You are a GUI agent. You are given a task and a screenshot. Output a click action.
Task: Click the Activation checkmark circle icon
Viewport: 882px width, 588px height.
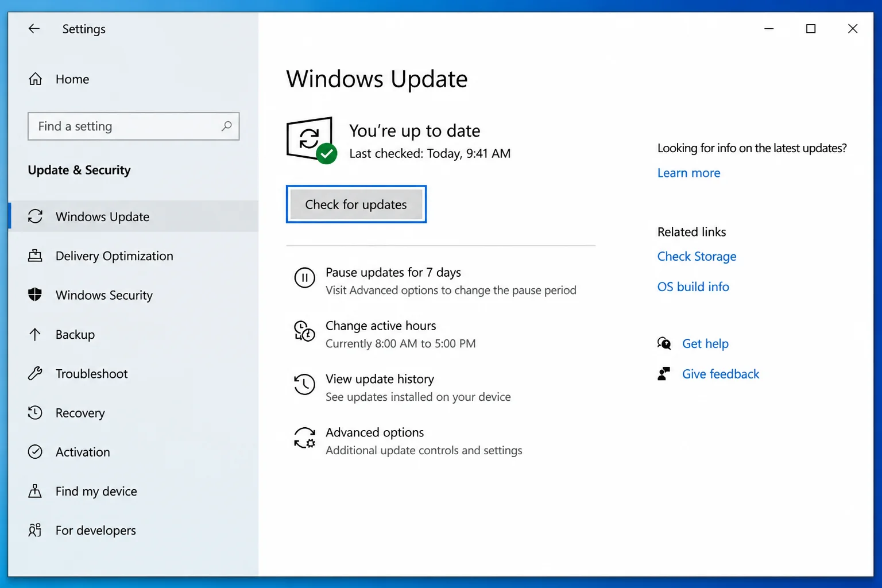pyautogui.click(x=35, y=452)
